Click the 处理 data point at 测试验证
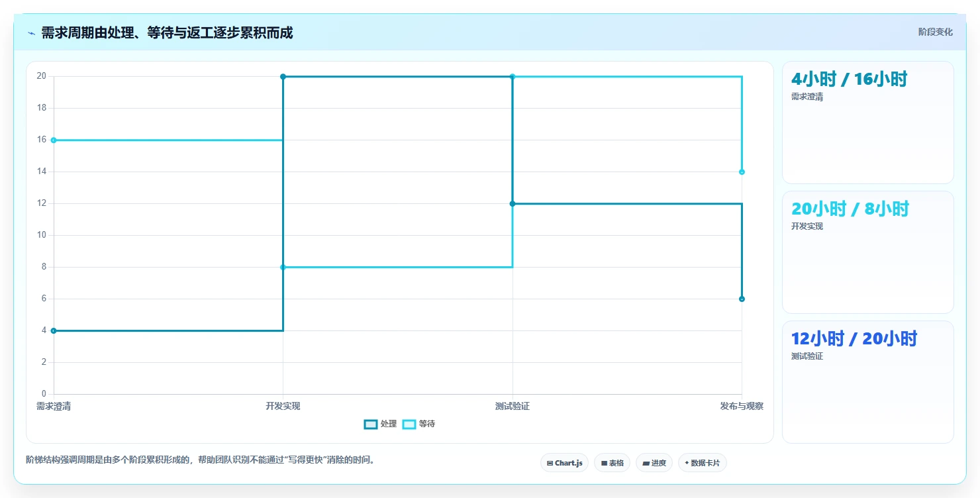The image size is (980, 498). point(513,203)
